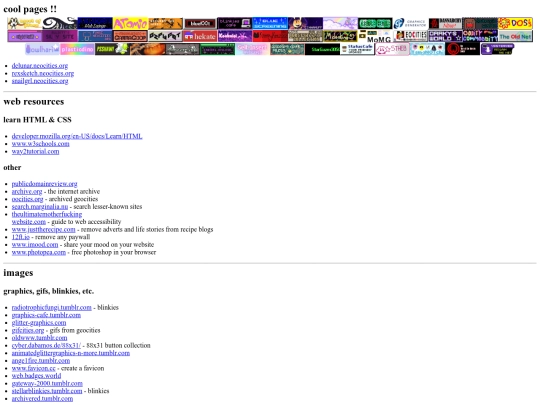The image size is (540, 405).
Task: Click The Old Net badge
Action: click(x=516, y=36)
